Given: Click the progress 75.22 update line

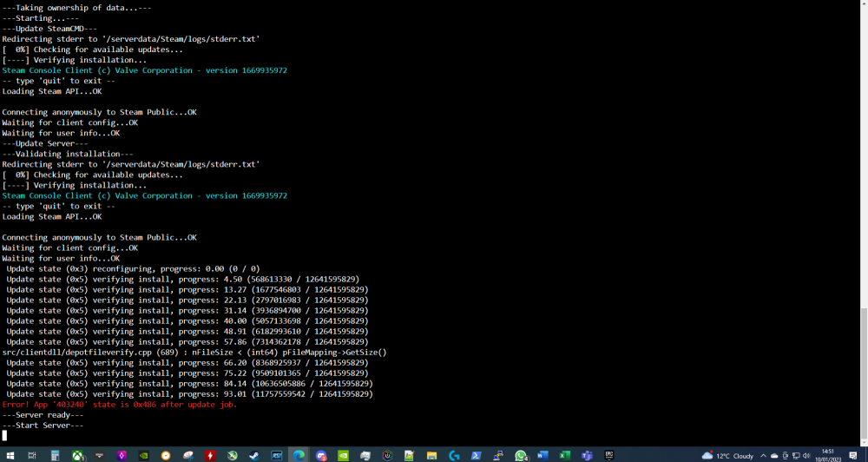Looking at the screenshot, I should coord(187,373).
